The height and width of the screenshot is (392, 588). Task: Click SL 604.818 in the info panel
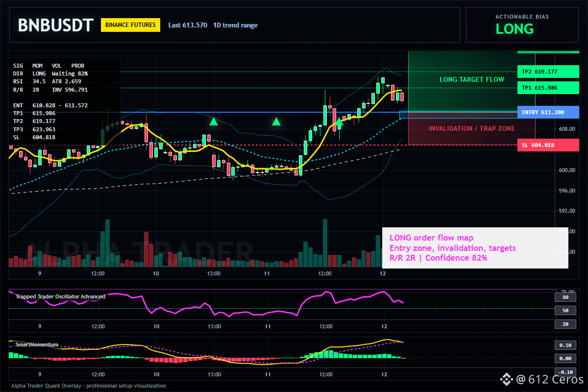pyautogui.click(x=34, y=137)
